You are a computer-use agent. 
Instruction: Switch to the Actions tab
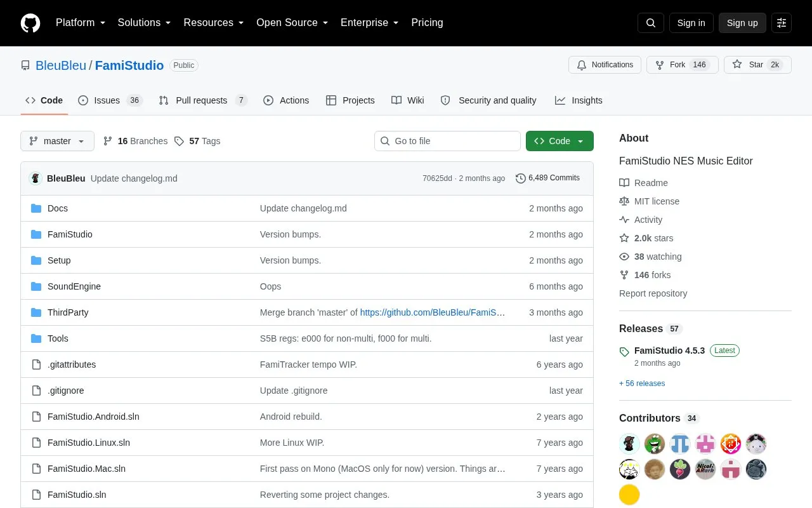pyautogui.click(x=286, y=100)
